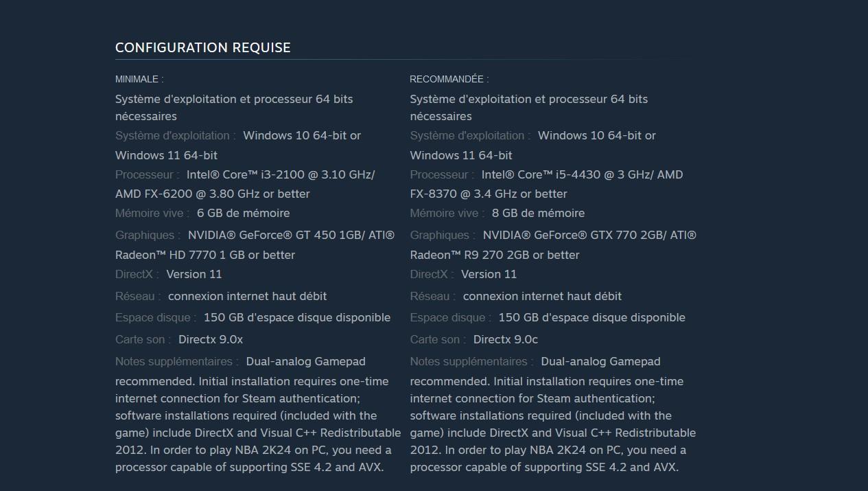The height and width of the screenshot is (491, 868).
Task: Click the minimum processor Intel Core i3-2100 text
Action: 280,174
